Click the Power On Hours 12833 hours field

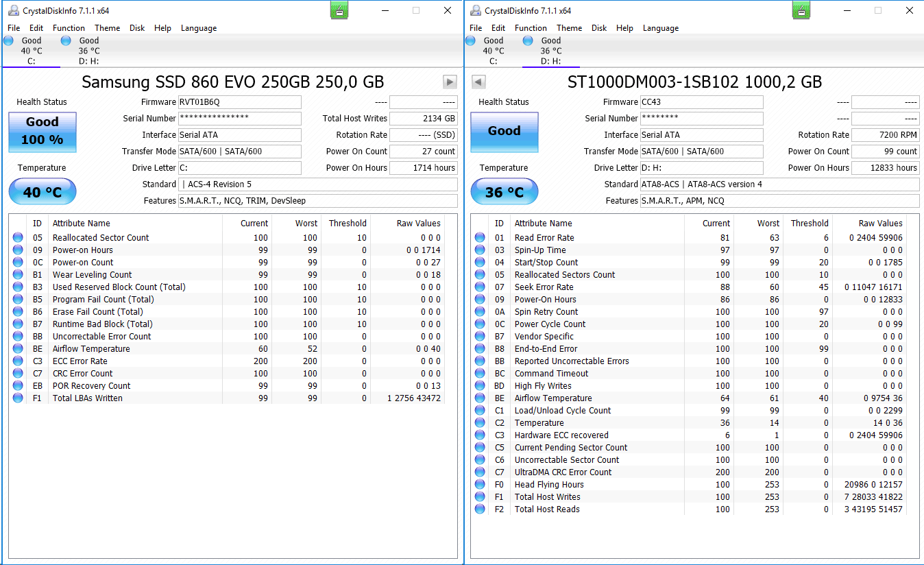click(886, 168)
